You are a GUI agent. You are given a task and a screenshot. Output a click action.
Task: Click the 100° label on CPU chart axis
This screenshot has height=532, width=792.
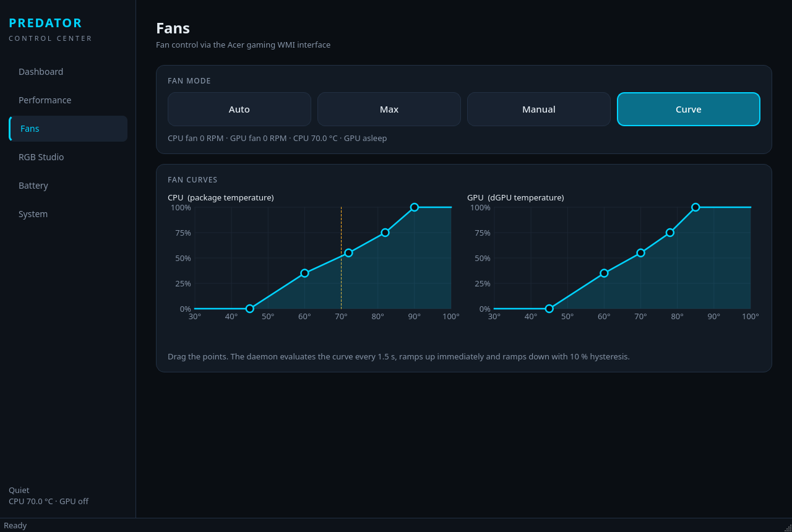coord(451,316)
